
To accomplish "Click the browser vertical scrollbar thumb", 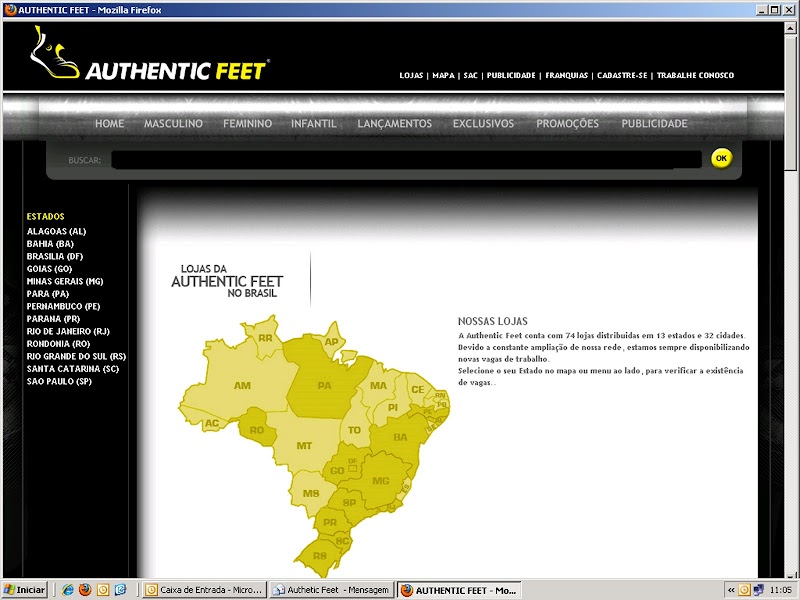I will pos(791,103).
